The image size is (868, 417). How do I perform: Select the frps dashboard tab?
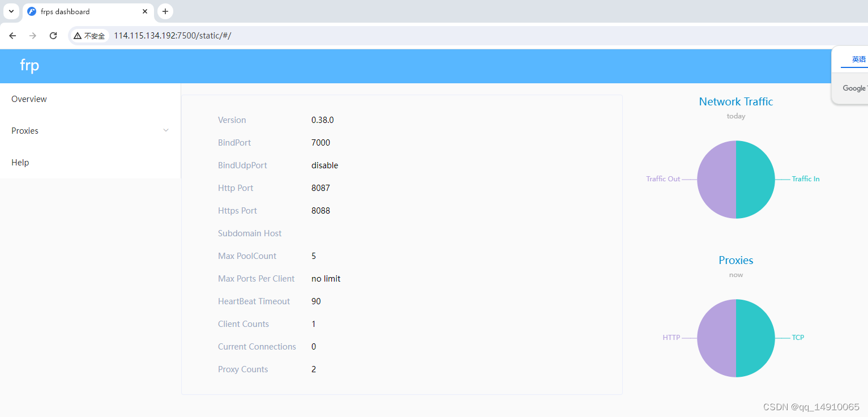click(88, 11)
